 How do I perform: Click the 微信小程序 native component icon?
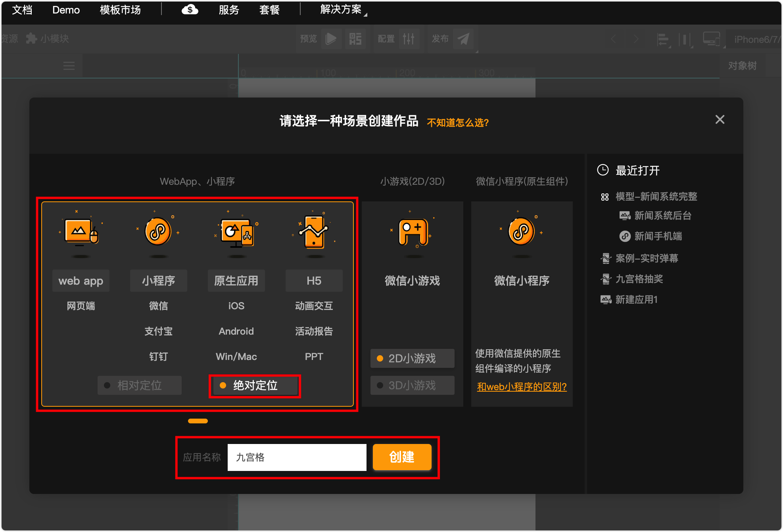521,232
